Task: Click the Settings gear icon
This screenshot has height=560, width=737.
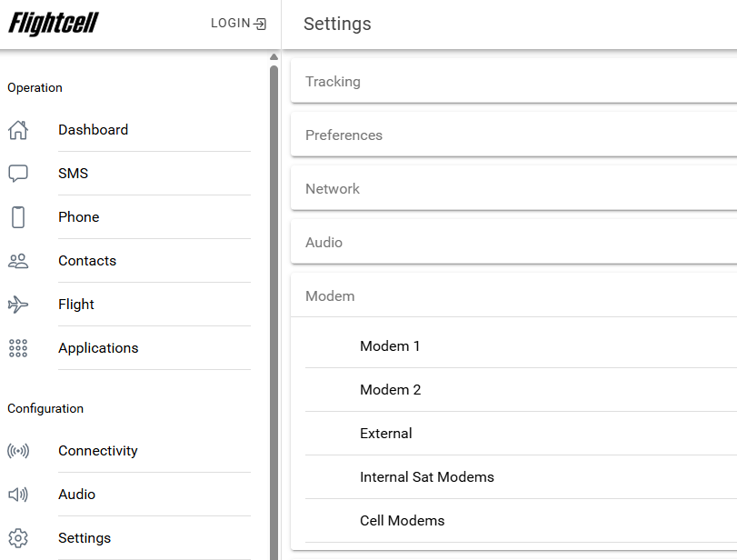Action: tap(18, 538)
